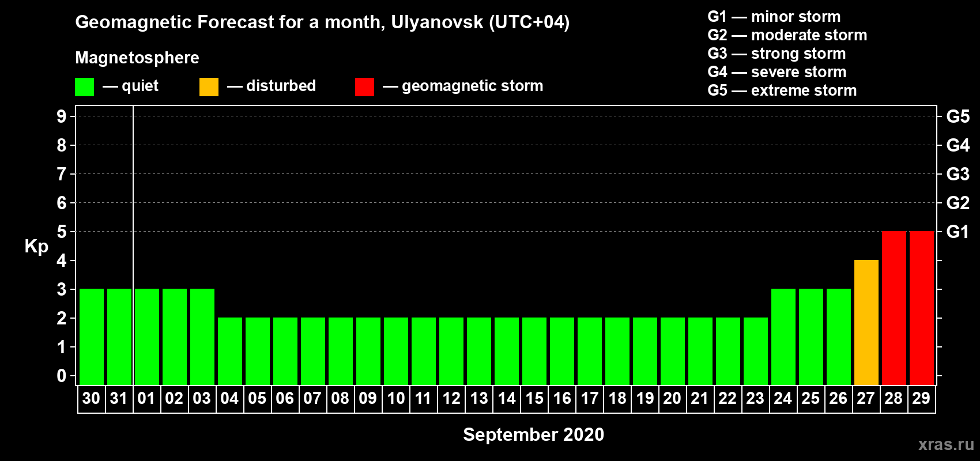Click the G2 label on right axis
This screenshot has height=461, width=980.
click(958, 203)
